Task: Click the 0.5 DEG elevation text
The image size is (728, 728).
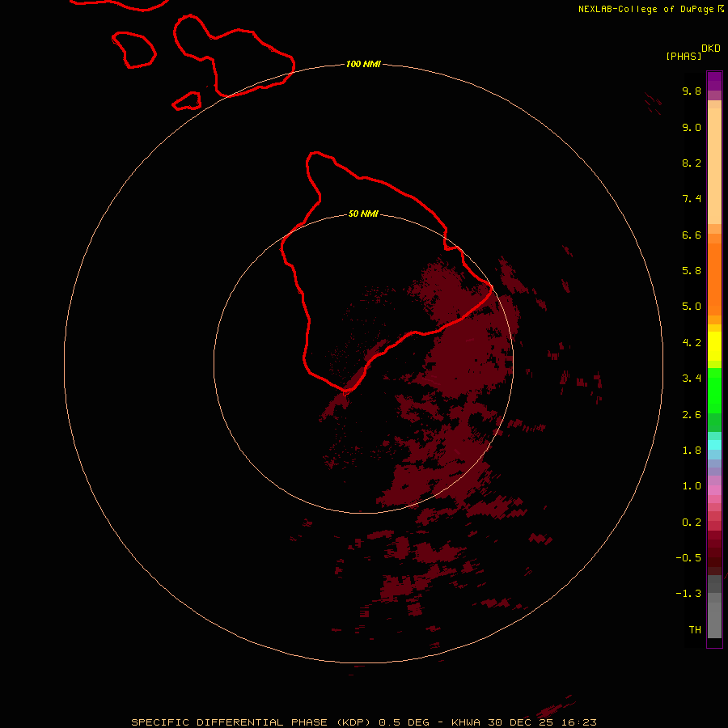Action: coord(404,722)
